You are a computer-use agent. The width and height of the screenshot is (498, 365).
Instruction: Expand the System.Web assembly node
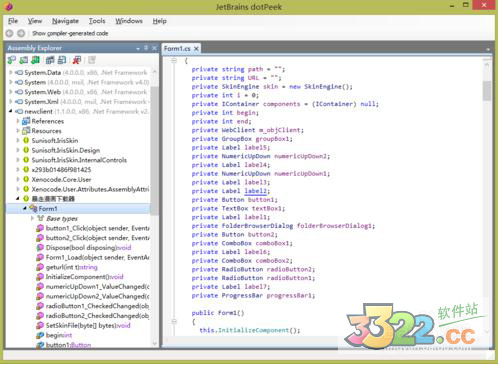pyautogui.click(x=11, y=92)
